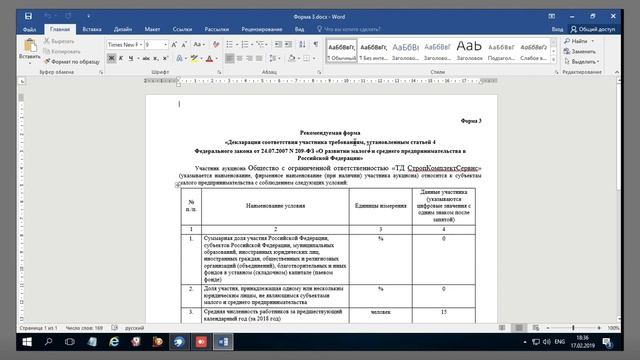The height and width of the screenshot is (360, 640).
Task: Open the Borders dropdown
Action: coord(313,59)
